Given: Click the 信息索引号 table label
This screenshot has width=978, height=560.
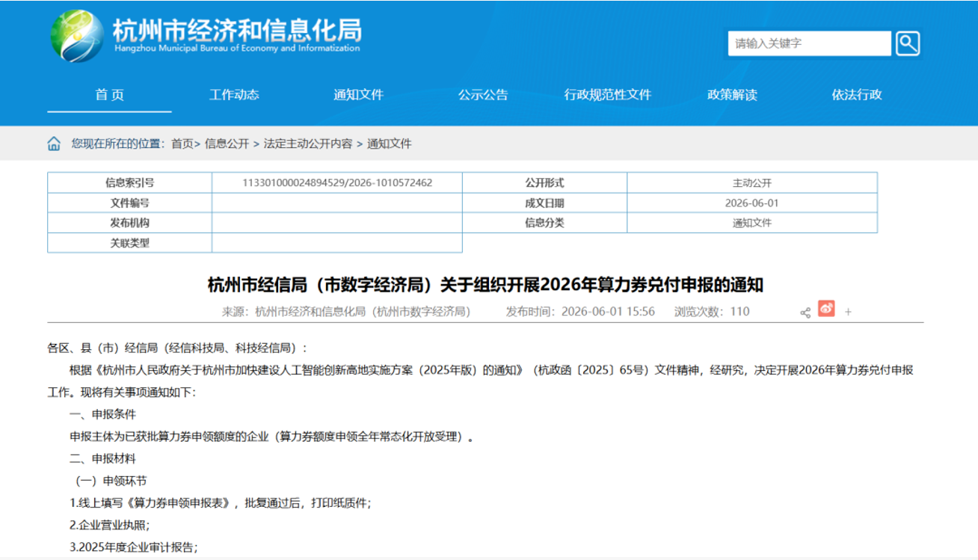Looking at the screenshot, I should (129, 182).
